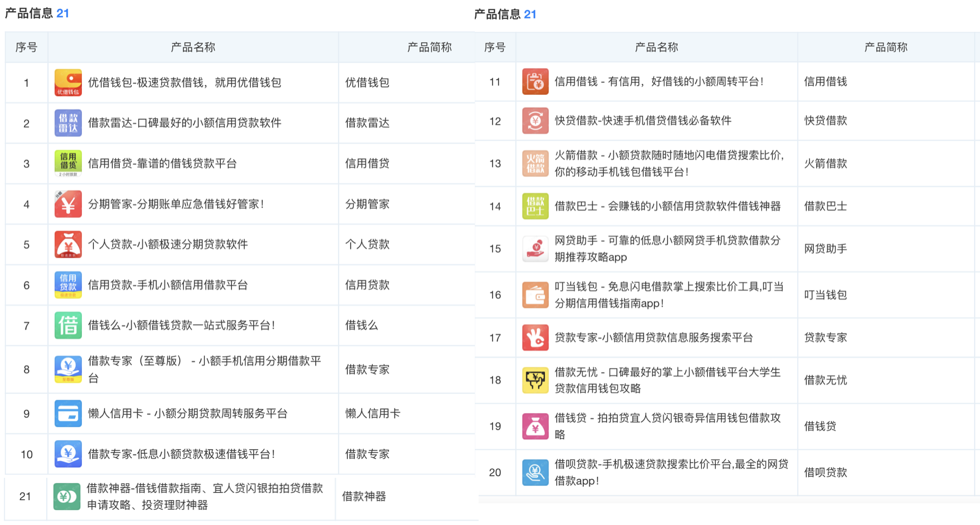Click the green 借钱么 app icon
The height and width of the screenshot is (525, 980).
68,325
